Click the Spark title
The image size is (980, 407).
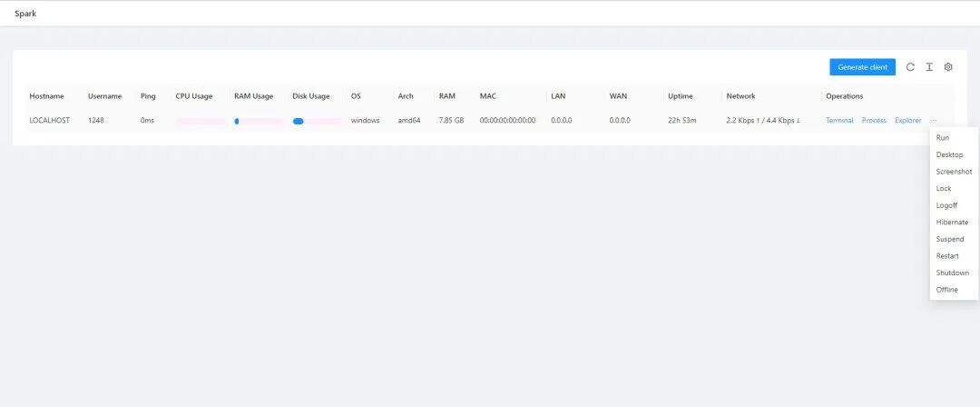tap(25, 14)
